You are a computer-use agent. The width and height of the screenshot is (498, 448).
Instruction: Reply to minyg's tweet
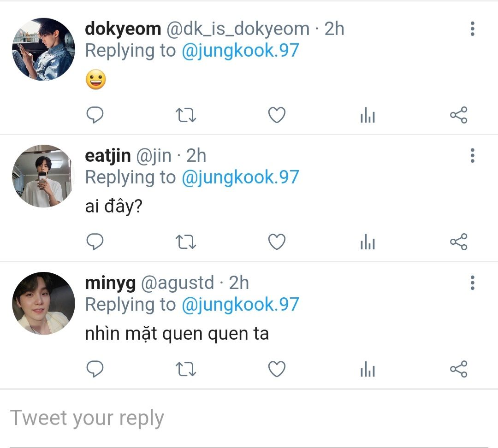pos(95,369)
